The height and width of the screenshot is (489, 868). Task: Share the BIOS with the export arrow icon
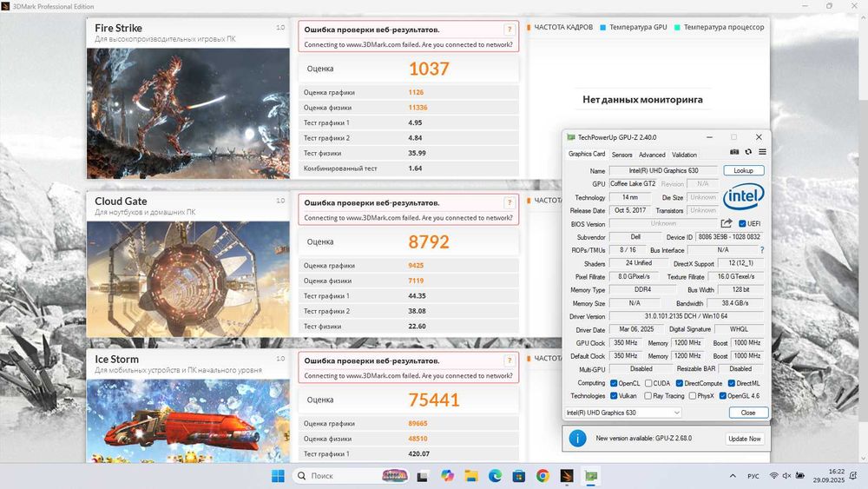[727, 223]
